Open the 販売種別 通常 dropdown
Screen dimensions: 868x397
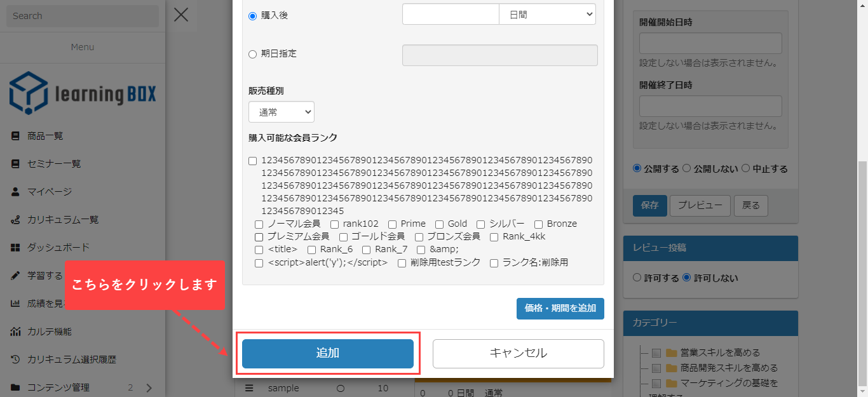click(x=281, y=112)
